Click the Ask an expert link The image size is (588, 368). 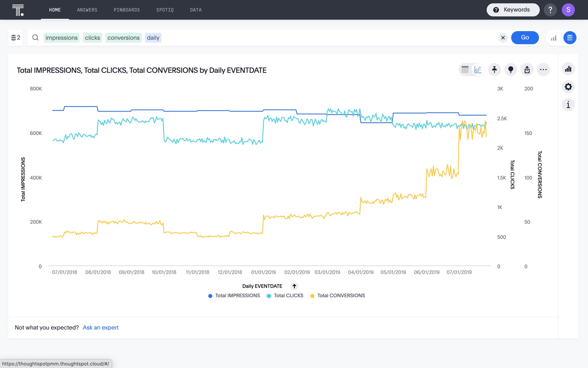[101, 327]
